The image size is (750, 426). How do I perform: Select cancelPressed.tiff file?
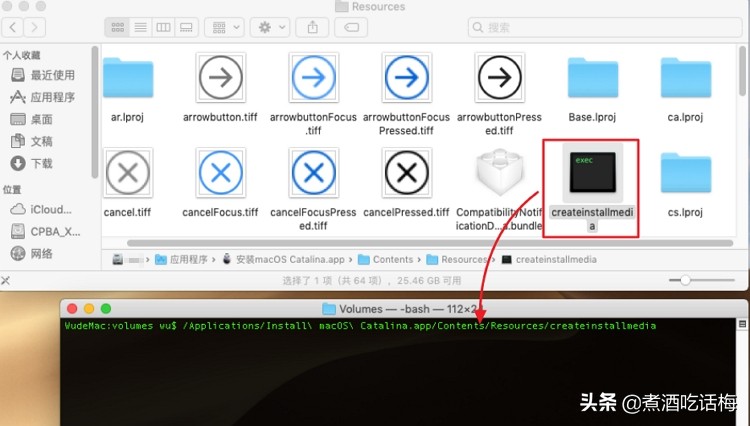pyautogui.click(x=407, y=173)
